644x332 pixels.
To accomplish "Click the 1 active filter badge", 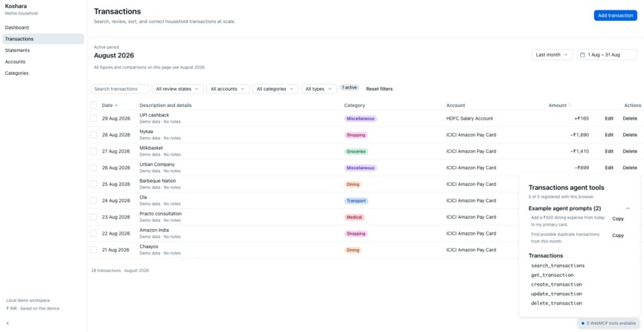I will [x=349, y=88].
